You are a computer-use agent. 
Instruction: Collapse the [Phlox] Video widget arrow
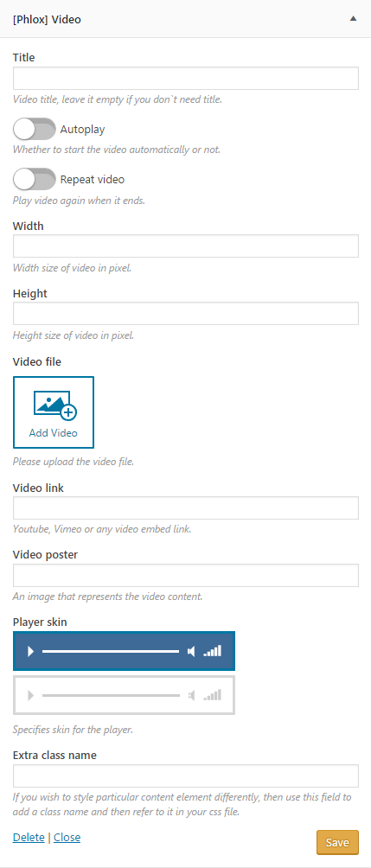[x=353, y=19]
